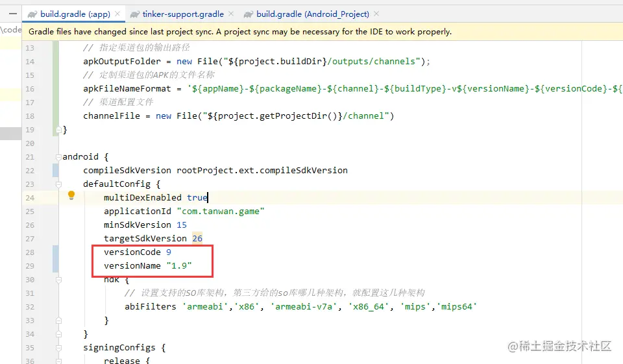The width and height of the screenshot is (623, 364).
Task: Collapse the signingConfigs block fold marker
Action: (59, 348)
